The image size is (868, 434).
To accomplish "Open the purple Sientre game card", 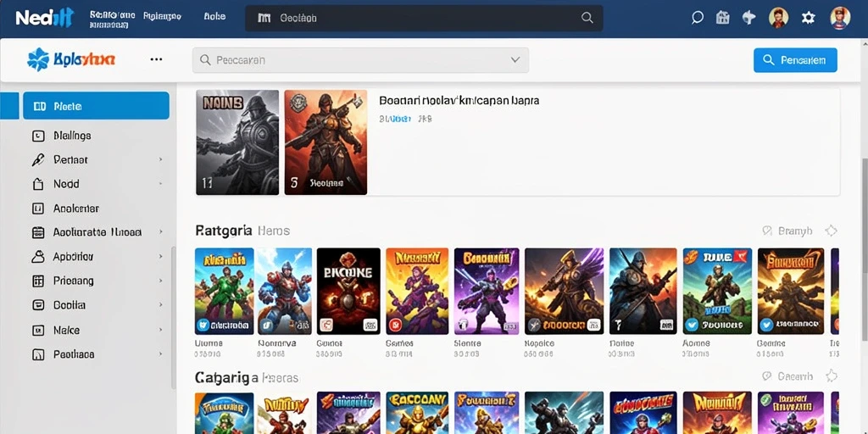I will (x=487, y=292).
